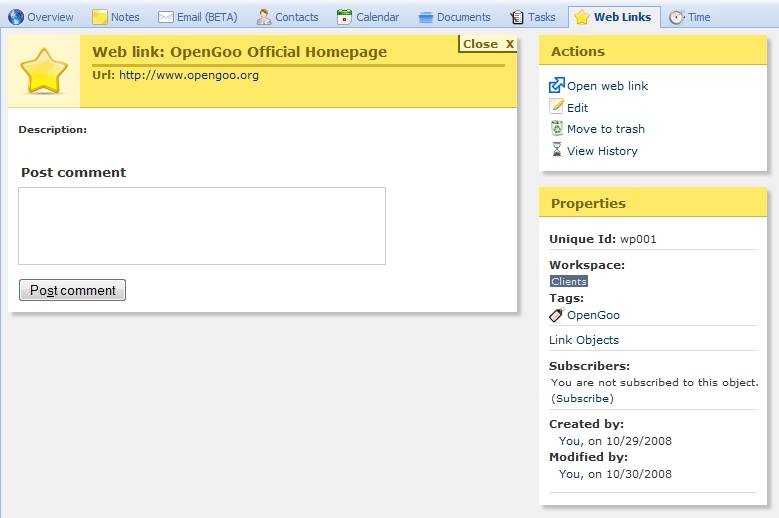This screenshot has height=518, width=779.
Task: Click the Edit action link
Action: 577,108
